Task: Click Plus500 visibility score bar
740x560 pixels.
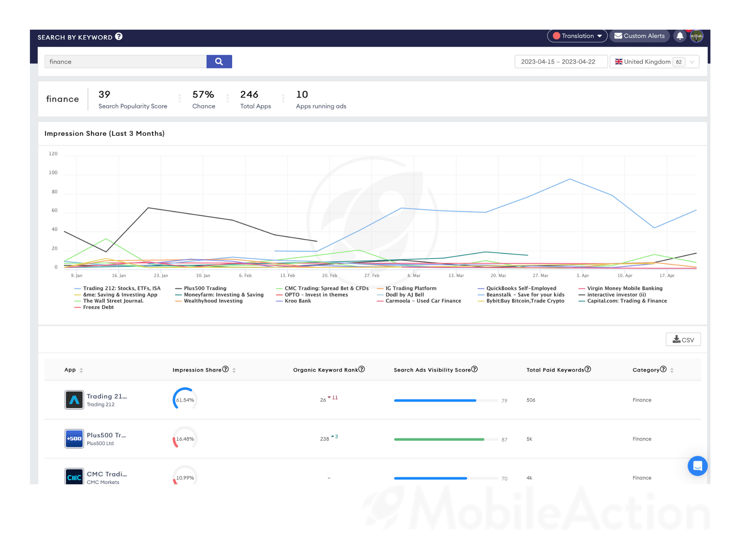Action: [x=446, y=439]
